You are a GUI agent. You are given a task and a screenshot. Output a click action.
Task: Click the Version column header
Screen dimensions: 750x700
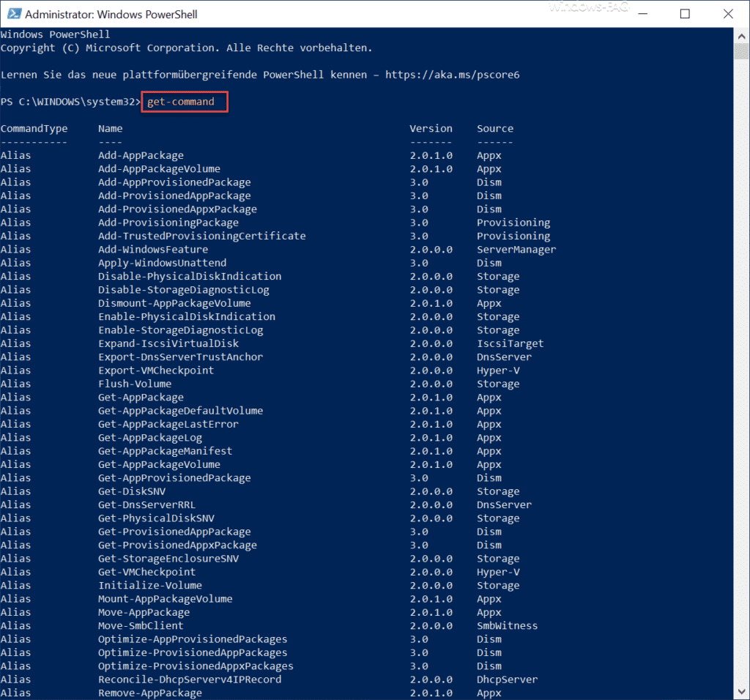[x=431, y=129]
